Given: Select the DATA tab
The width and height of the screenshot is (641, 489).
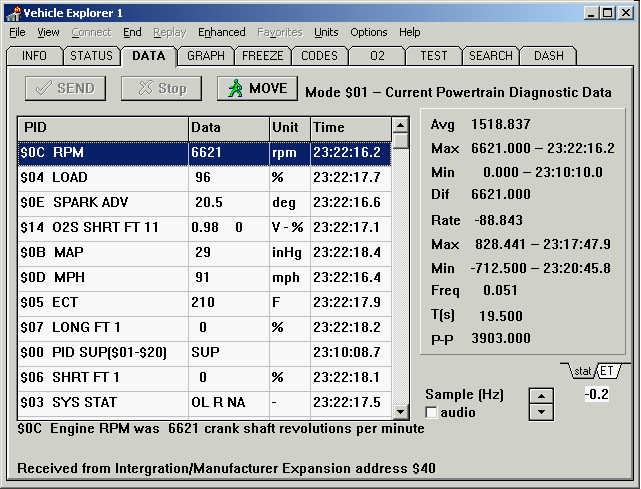Looking at the screenshot, I should pyautogui.click(x=149, y=56).
